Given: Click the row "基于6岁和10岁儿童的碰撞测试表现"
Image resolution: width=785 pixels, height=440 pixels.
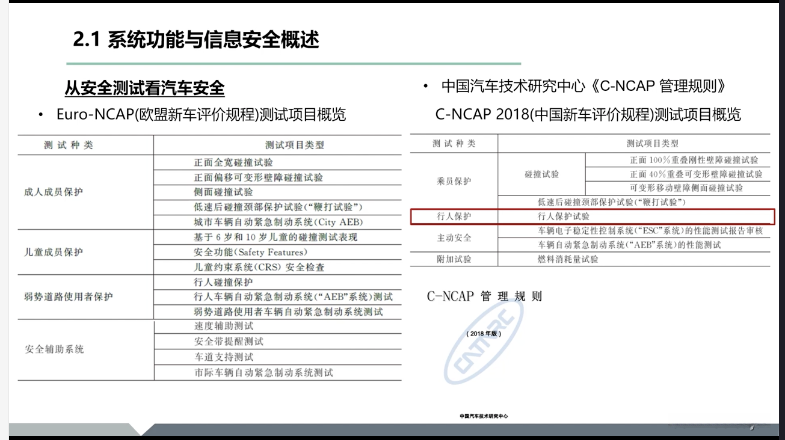Looking at the screenshot, I should pyautogui.click(x=275, y=237).
